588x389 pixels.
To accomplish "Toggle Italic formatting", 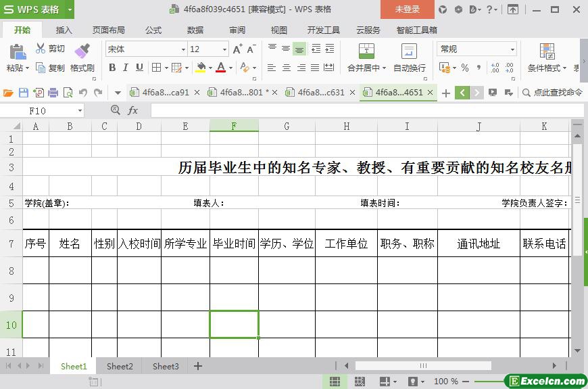I will click(x=126, y=68).
